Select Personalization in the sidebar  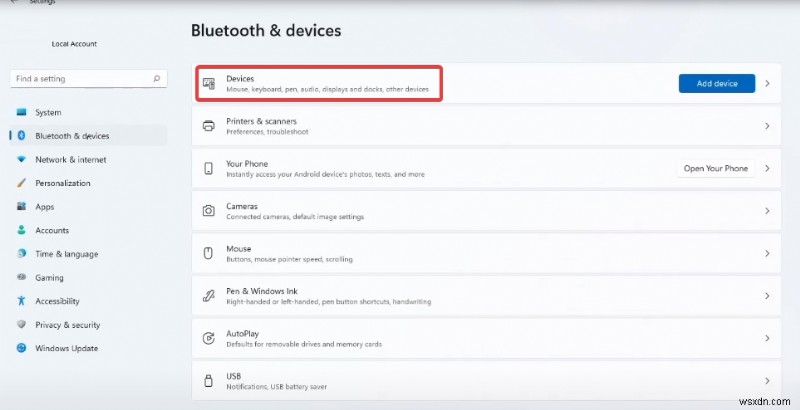click(62, 183)
